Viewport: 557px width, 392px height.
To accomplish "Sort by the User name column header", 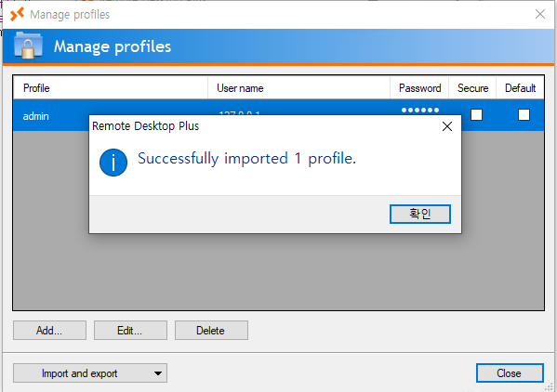I will (x=298, y=88).
